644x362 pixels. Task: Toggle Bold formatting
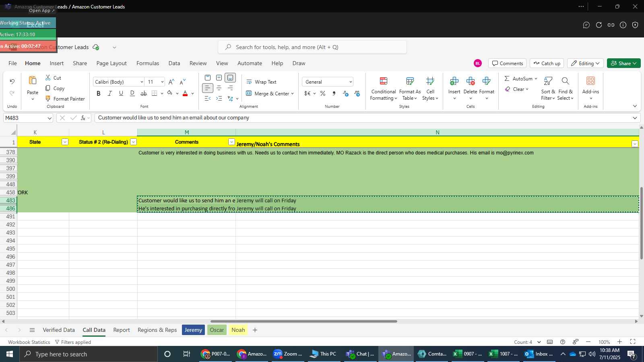[x=99, y=93]
